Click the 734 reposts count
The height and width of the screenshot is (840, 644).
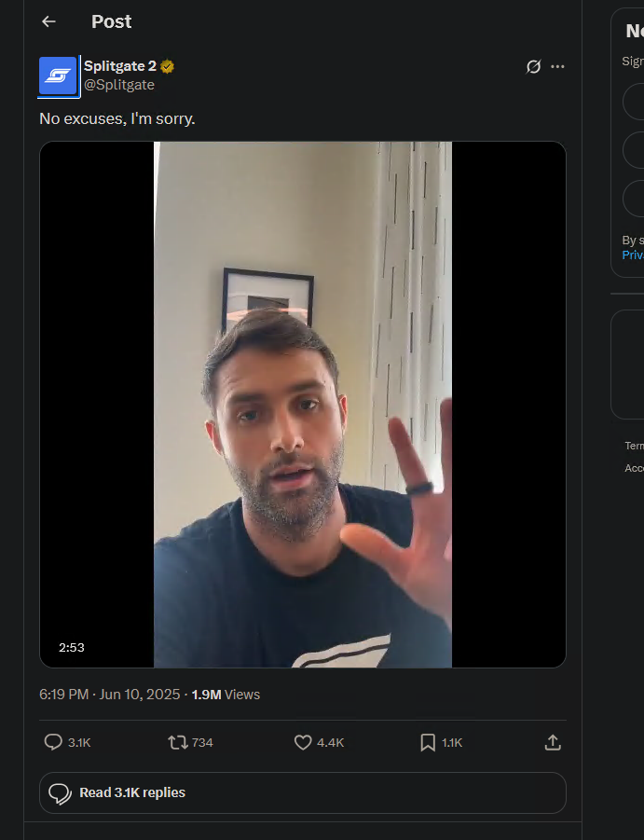[x=202, y=742]
